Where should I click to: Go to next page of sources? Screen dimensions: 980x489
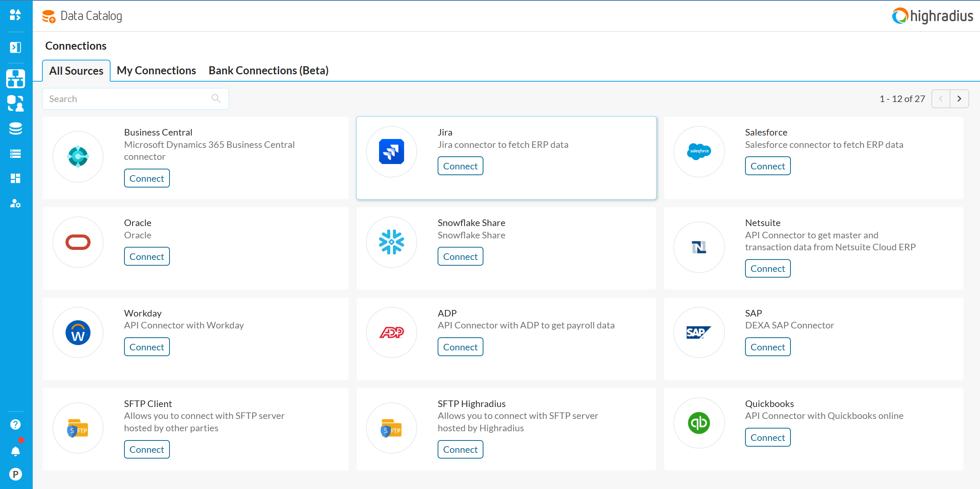point(959,99)
